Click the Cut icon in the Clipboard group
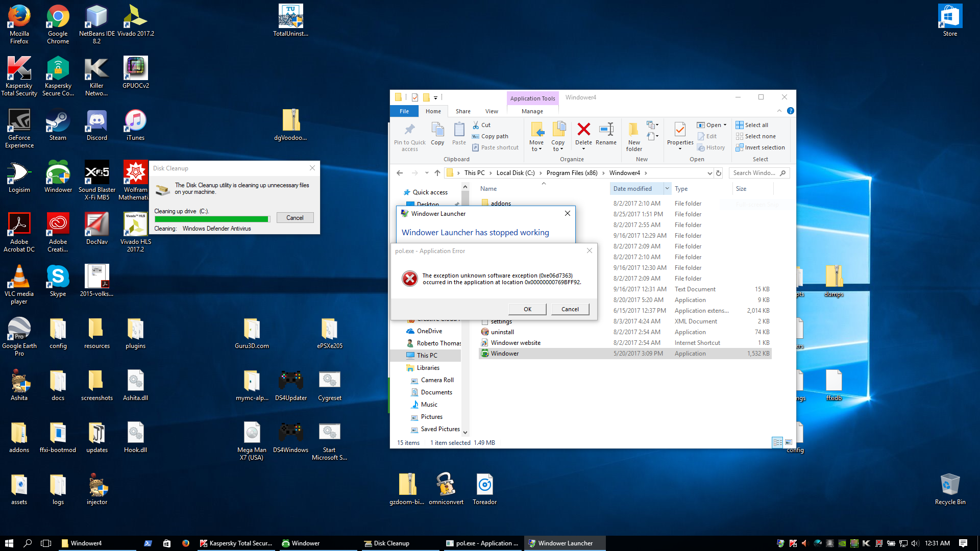980x551 pixels. (482, 124)
